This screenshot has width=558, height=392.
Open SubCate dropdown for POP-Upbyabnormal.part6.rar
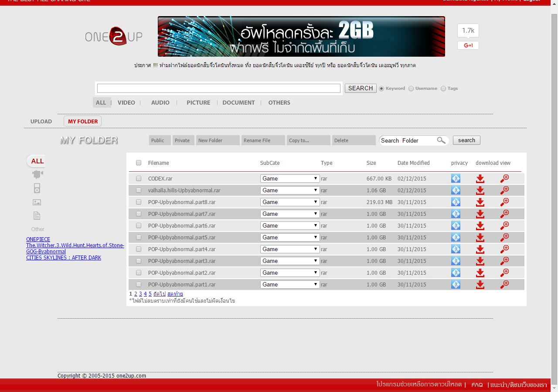[290, 225]
